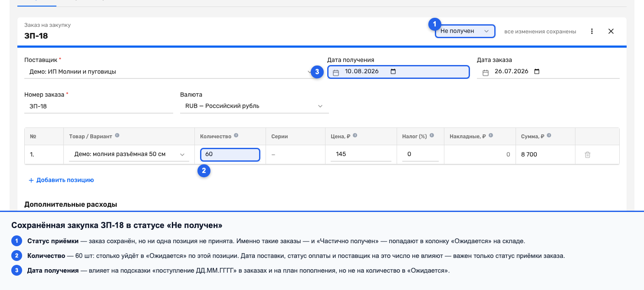Click the row number «1.» cell
Screen dimensions: 644x290
(44, 154)
